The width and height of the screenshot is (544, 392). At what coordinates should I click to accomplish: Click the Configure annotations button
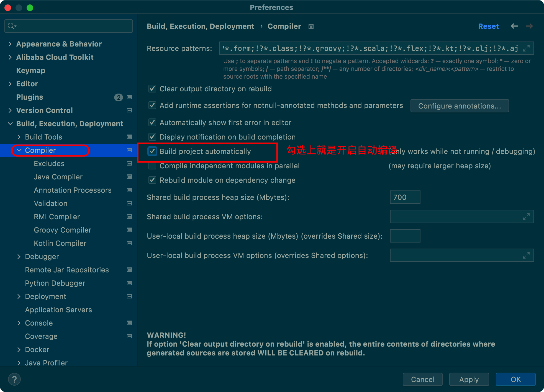coord(459,106)
